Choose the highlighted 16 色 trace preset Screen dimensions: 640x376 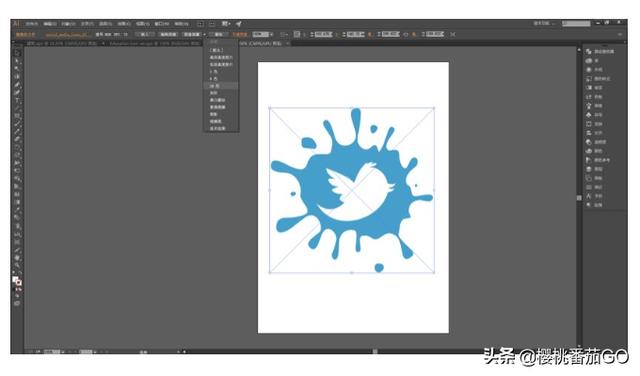point(221,86)
